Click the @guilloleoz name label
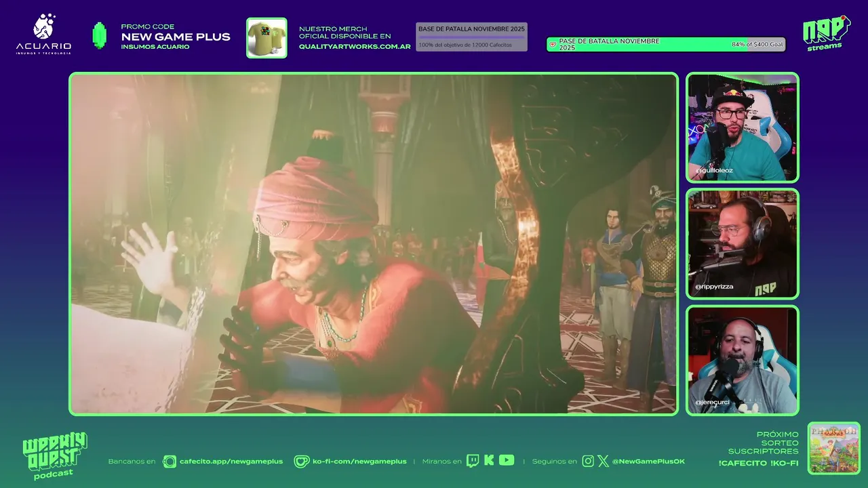 click(x=714, y=171)
